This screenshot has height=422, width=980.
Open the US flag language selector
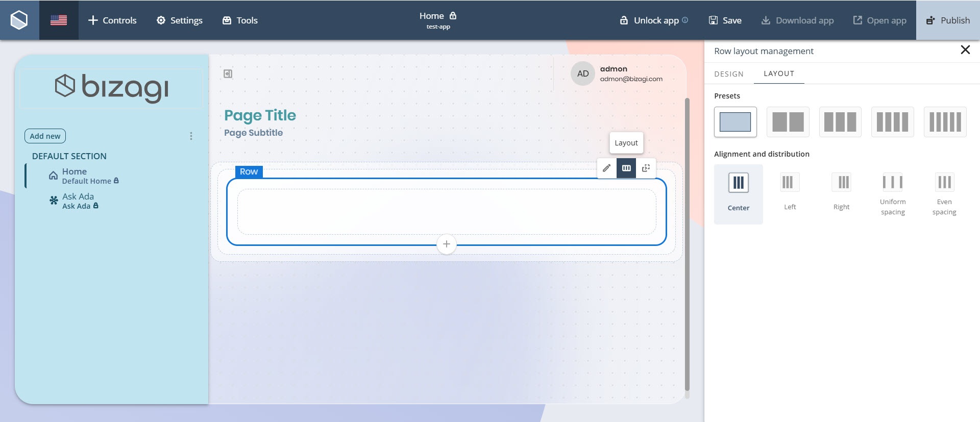click(59, 20)
